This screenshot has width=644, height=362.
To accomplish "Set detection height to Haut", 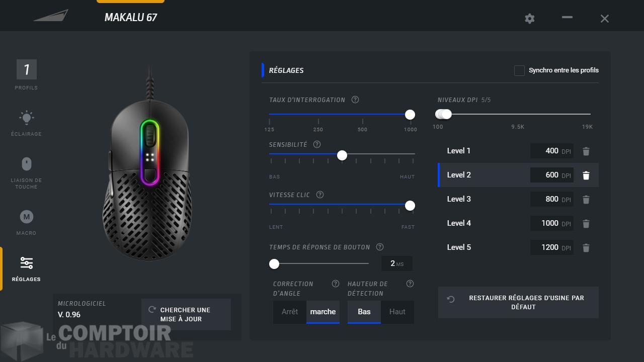I will click(x=397, y=312).
